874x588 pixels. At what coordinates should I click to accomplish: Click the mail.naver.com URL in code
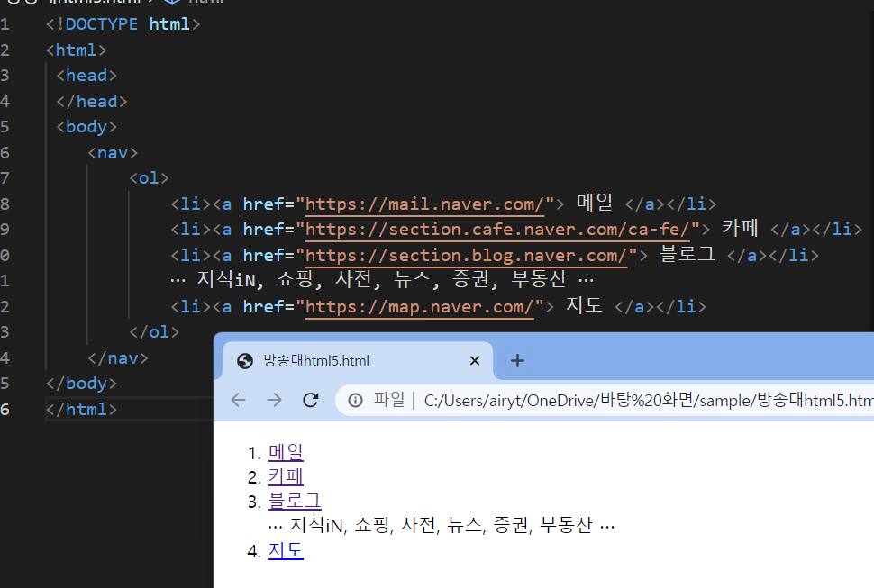coord(424,204)
